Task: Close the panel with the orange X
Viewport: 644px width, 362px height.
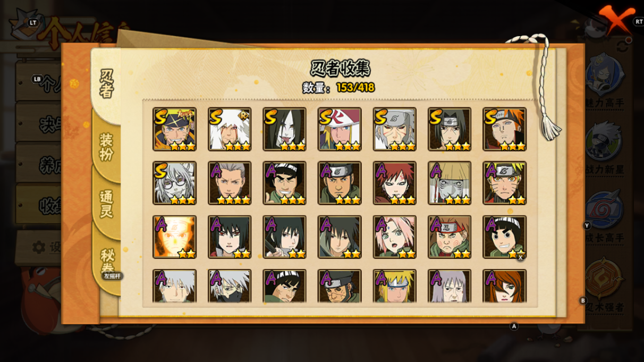Action: (617, 20)
